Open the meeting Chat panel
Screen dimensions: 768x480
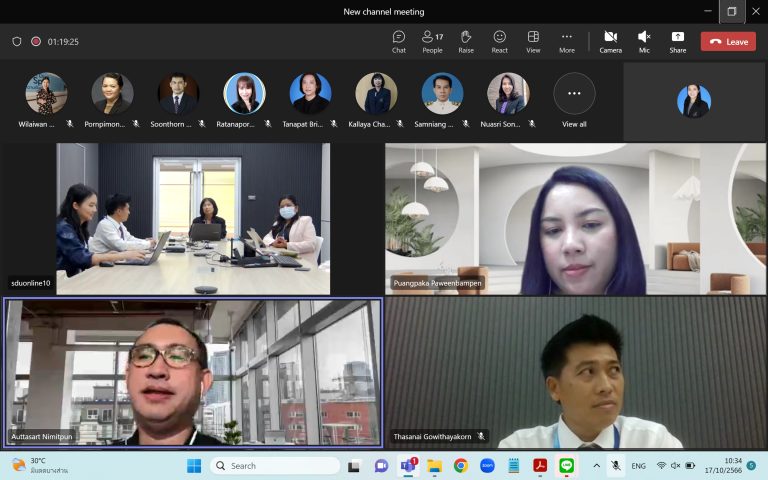pos(399,41)
